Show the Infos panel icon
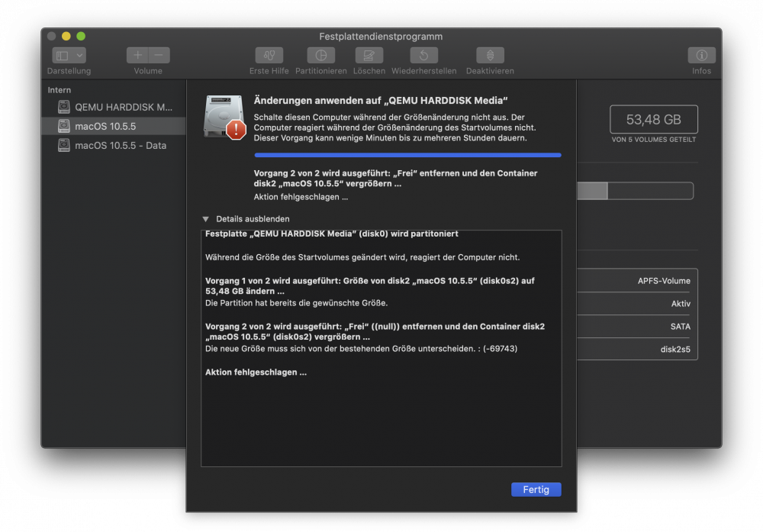 click(702, 55)
